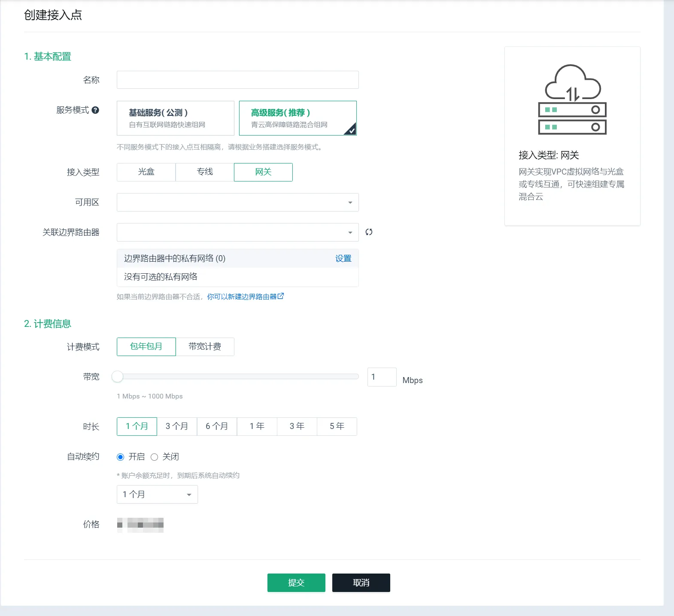Click the bandwidth slider handle

(x=118, y=377)
